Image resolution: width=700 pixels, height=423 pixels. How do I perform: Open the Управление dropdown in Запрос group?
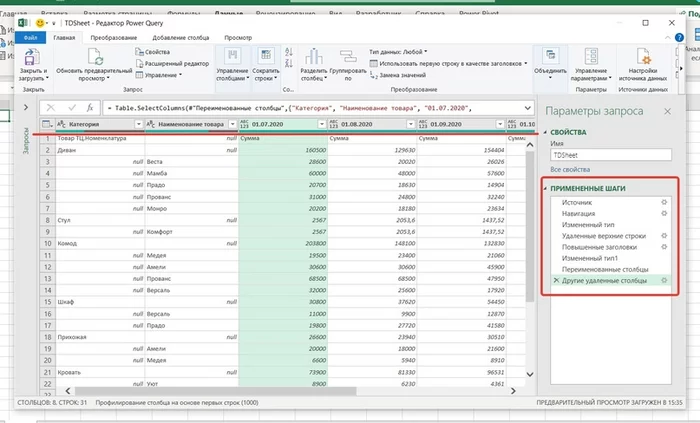(x=158, y=75)
